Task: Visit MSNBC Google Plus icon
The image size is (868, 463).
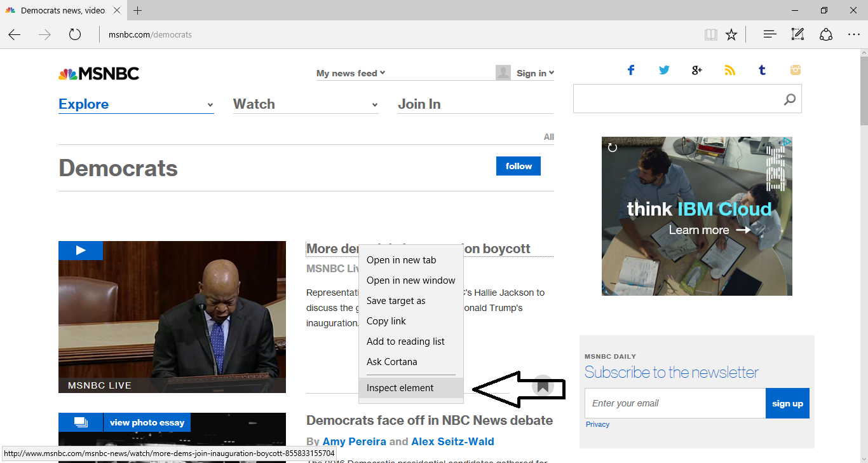Action: pos(697,70)
